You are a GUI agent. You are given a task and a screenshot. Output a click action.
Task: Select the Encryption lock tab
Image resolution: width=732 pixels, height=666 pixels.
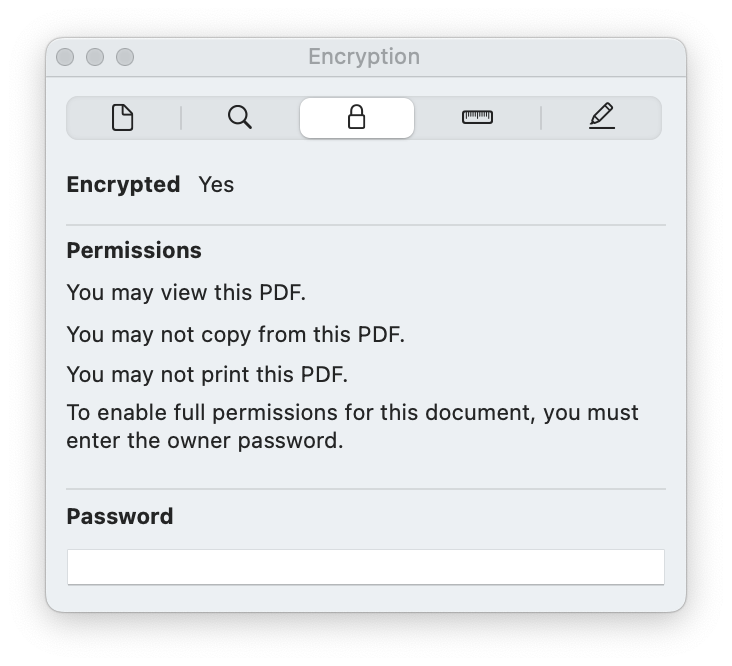point(357,118)
